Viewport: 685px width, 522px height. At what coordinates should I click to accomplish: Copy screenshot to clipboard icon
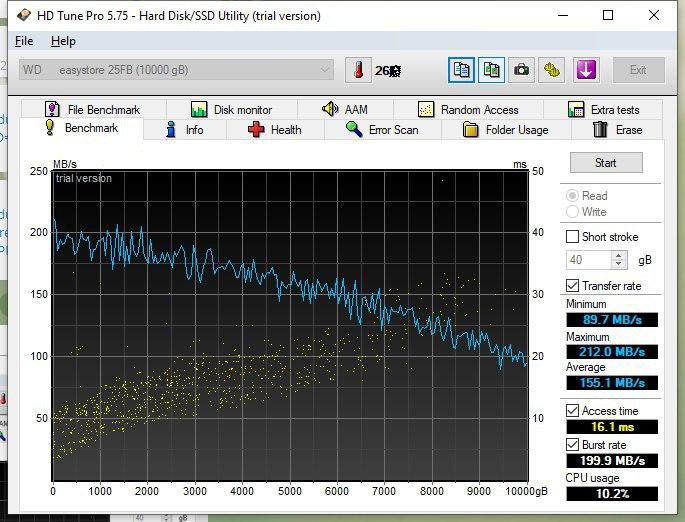click(491, 70)
